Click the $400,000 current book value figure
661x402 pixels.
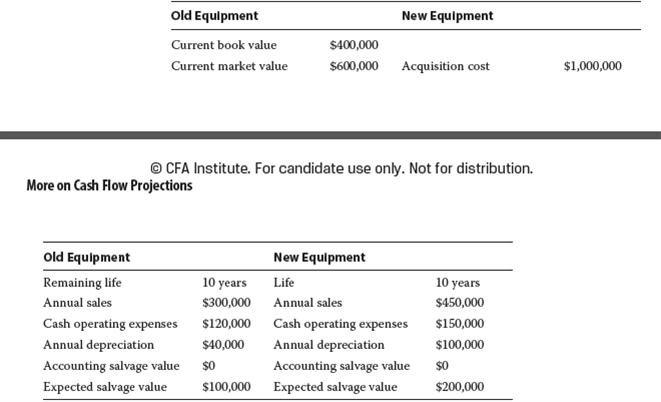click(354, 45)
